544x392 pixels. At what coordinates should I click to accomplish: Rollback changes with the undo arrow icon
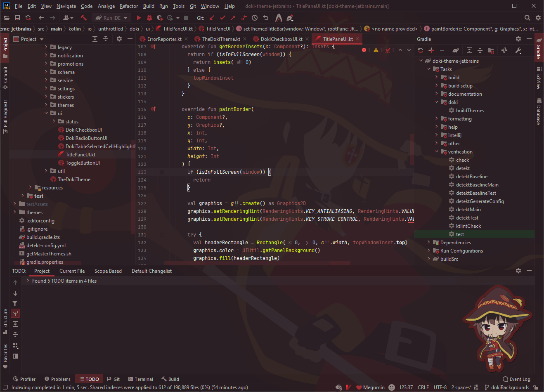click(x=265, y=18)
